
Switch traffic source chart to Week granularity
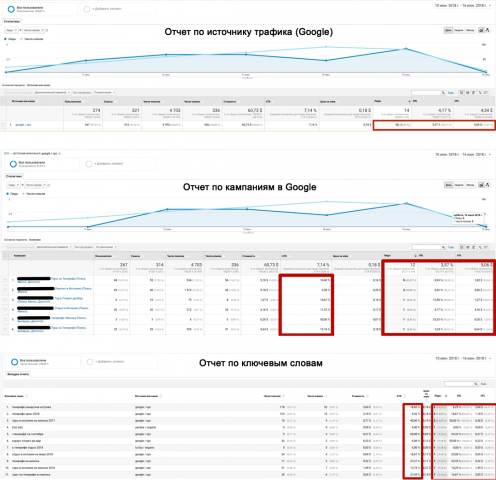coord(459,30)
